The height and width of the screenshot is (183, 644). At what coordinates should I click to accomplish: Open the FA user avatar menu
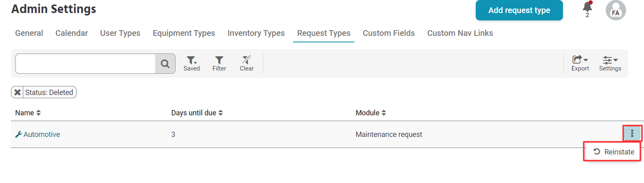(x=615, y=11)
